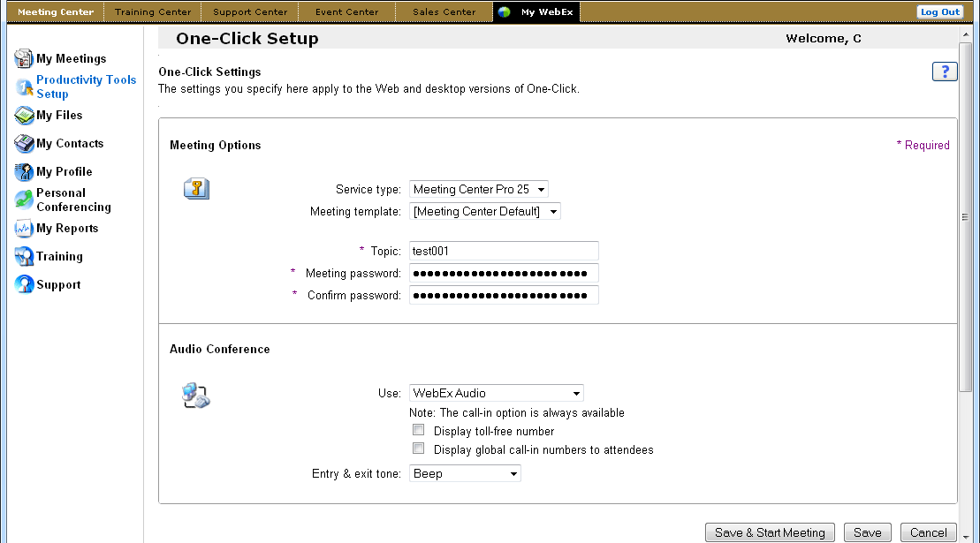Open the Use audio type dropdown

[497, 393]
